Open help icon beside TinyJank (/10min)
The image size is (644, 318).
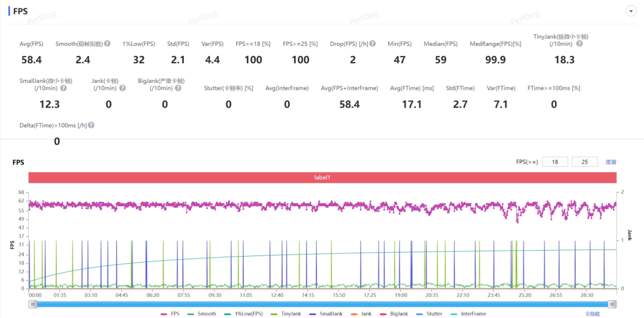(x=579, y=43)
